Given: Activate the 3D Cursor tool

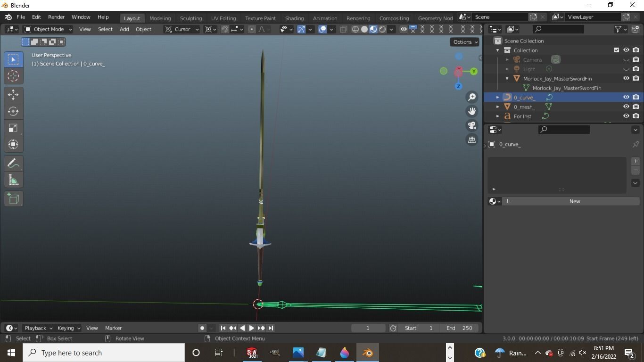Looking at the screenshot, I should pos(13,76).
